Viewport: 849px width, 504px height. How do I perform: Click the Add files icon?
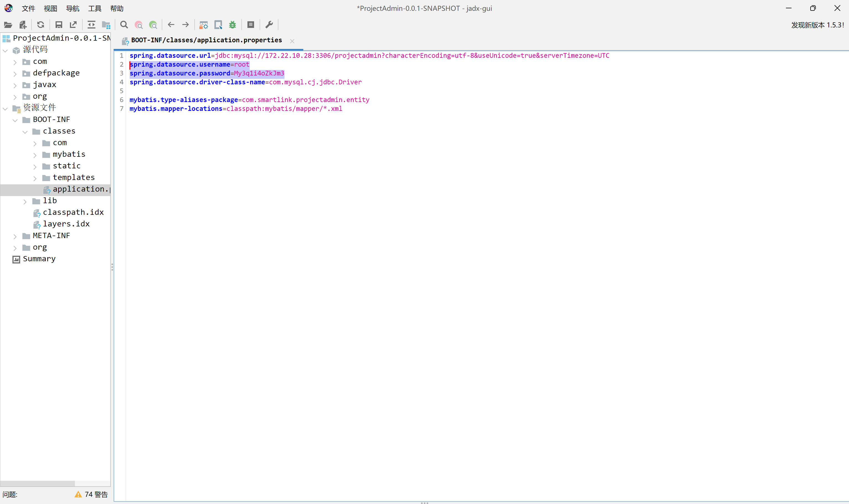pos(23,25)
